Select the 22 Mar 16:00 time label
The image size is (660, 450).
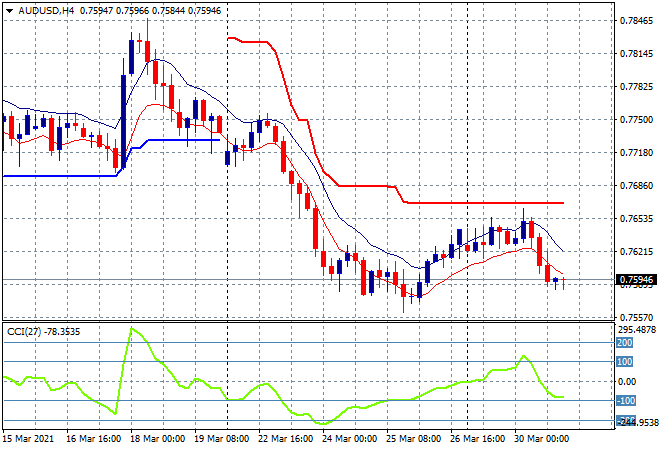pyautogui.click(x=287, y=439)
